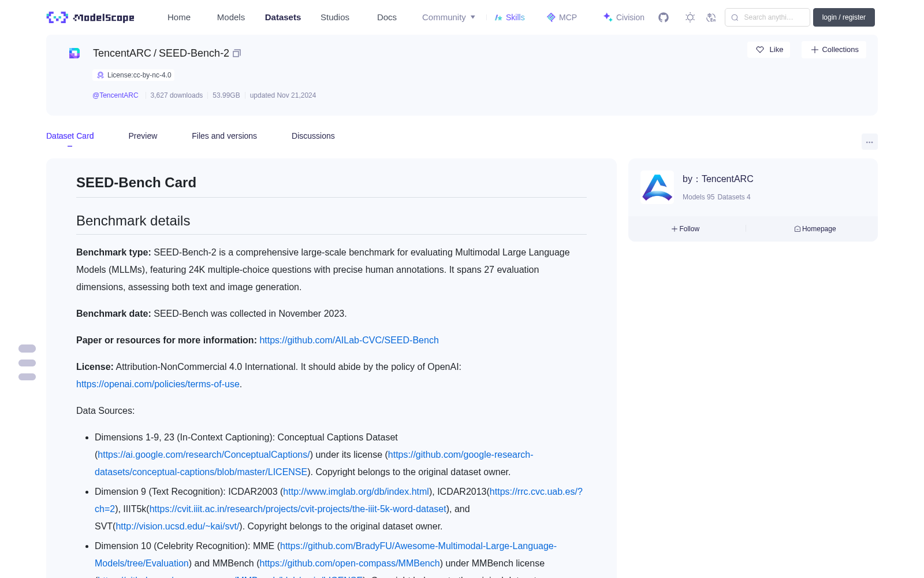Open the GitHub icon link

[x=664, y=17]
